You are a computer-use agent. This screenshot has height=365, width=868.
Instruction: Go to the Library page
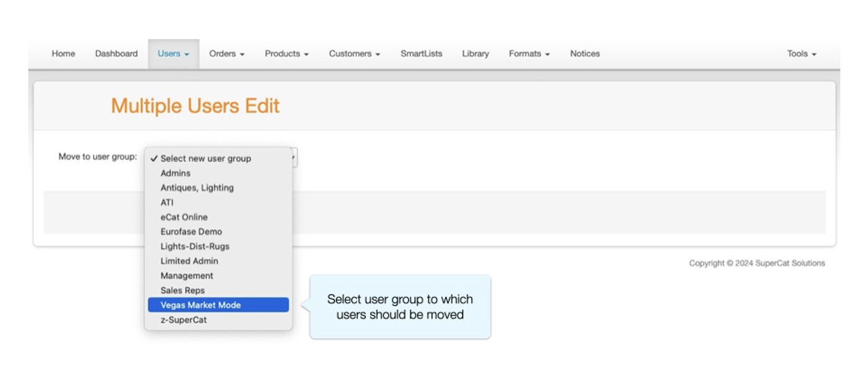(x=476, y=54)
